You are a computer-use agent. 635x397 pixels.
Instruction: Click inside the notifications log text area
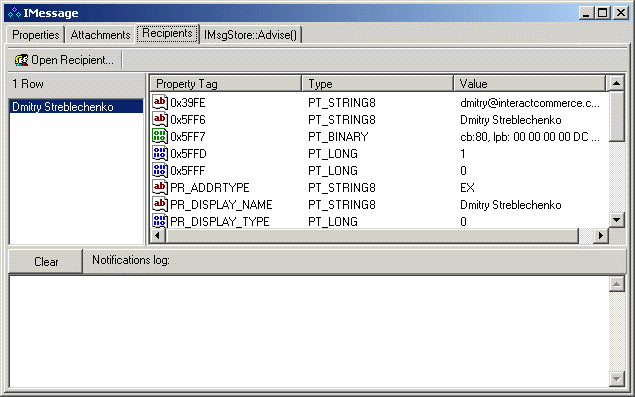[x=309, y=331]
